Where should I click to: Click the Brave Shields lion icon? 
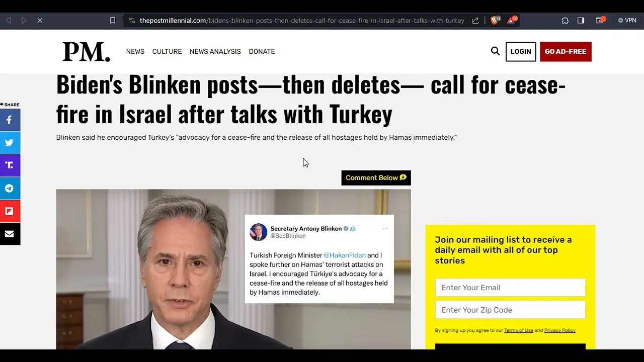(x=495, y=21)
